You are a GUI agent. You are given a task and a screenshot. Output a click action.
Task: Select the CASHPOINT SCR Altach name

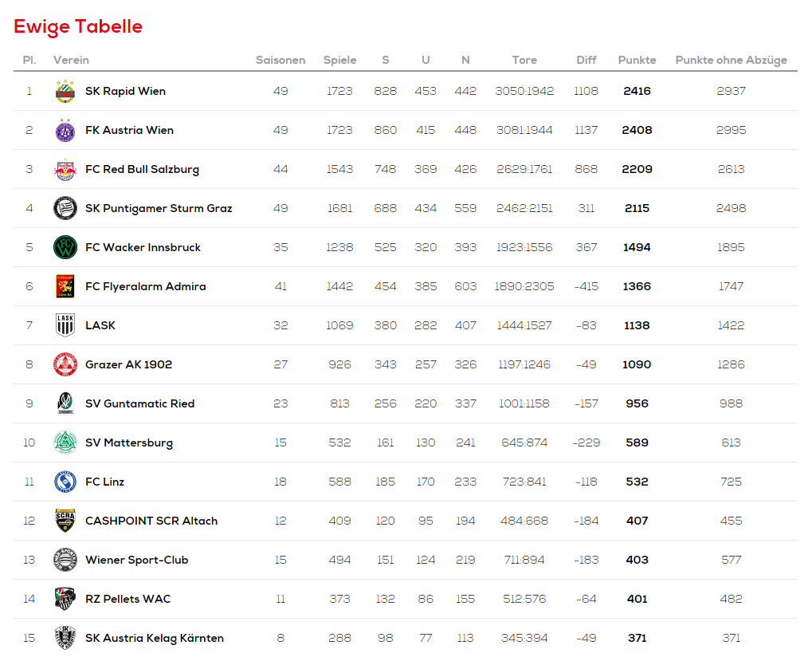151,521
